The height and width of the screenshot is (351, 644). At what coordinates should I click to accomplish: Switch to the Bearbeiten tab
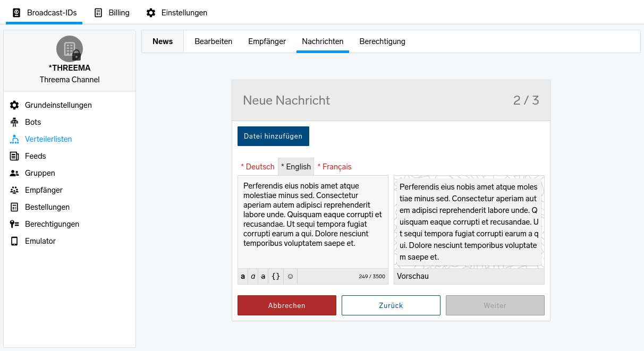click(x=213, y=41)
